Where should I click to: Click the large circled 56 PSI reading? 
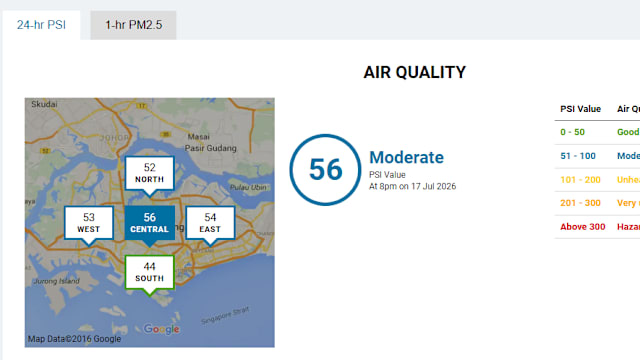325,170
